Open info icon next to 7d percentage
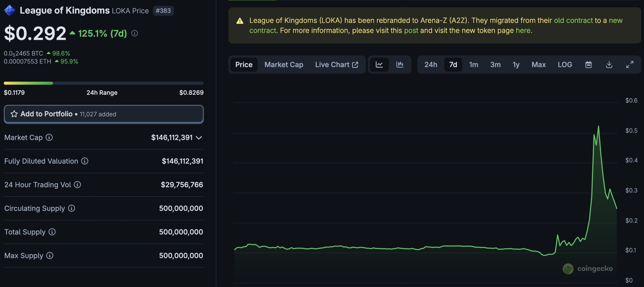 135,33
